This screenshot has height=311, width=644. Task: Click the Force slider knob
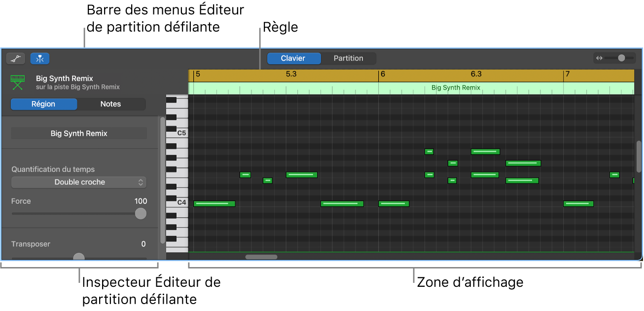click(141, 213)
